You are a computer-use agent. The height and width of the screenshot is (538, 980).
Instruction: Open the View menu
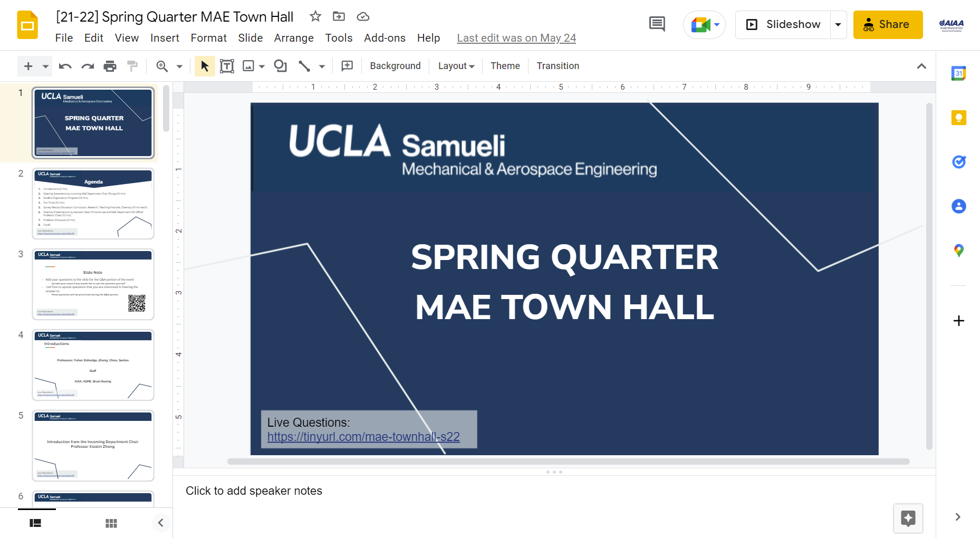point(127,38)
